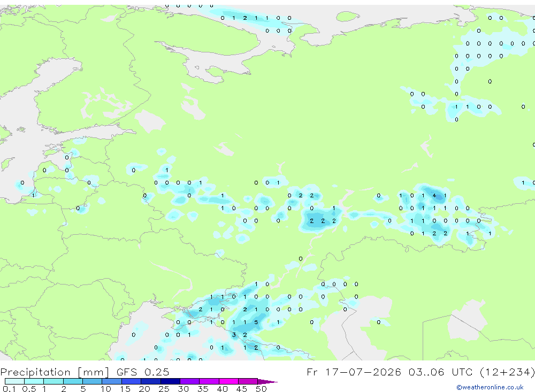This screenshot has height=392, width=535.
Task: Select the 20–25 mm dark blue swatch
Action: 151,381
